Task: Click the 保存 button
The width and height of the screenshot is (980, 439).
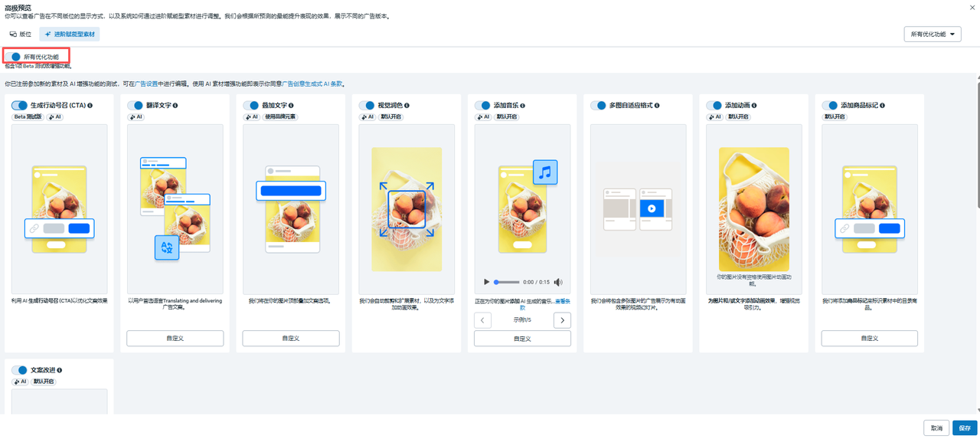Action: [964, 428]
